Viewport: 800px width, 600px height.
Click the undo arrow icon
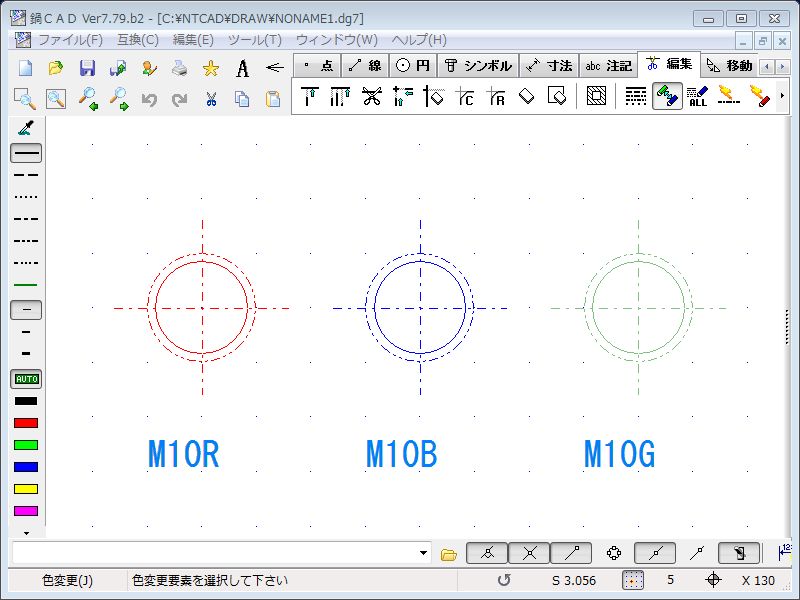click(149, 99)
